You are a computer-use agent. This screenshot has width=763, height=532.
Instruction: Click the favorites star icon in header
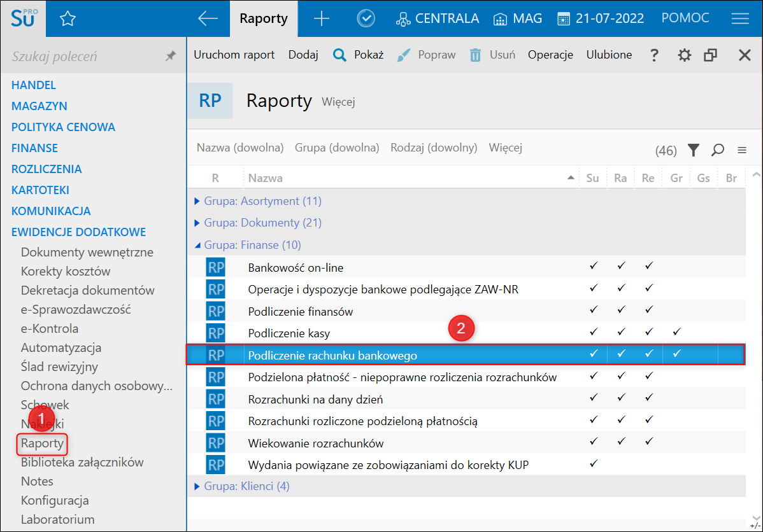[68, 19]
